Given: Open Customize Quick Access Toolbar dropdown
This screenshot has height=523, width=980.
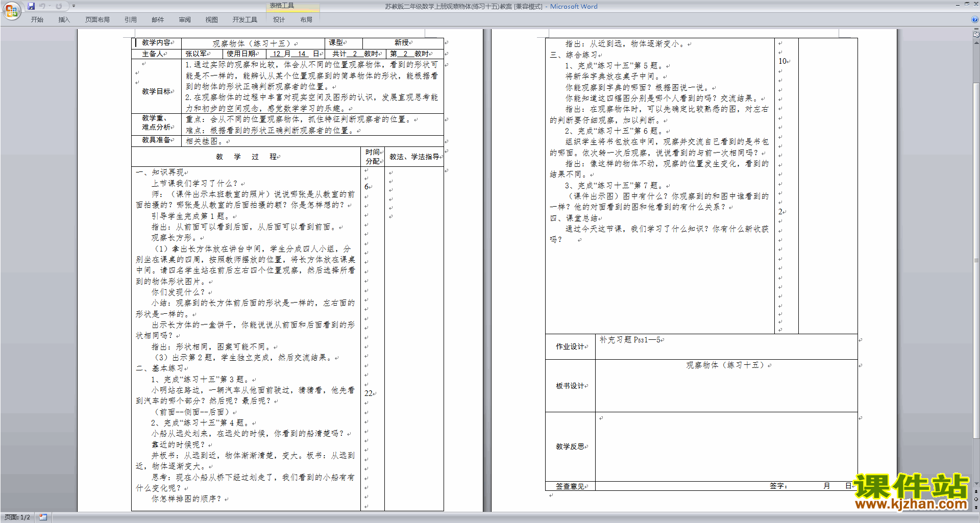Looking at the screenshot, I should (73, 6).
